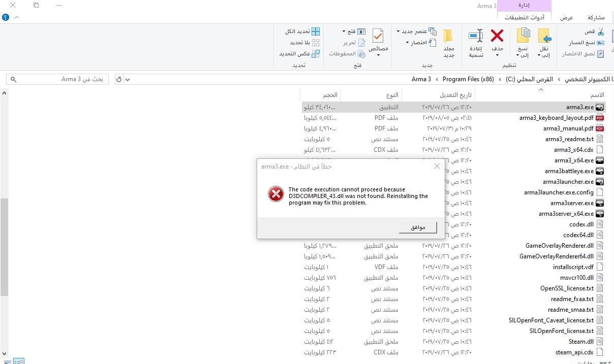The image size is (614, 364).
Task: Click the Steam.dll file icon
Action: [600, 342]
